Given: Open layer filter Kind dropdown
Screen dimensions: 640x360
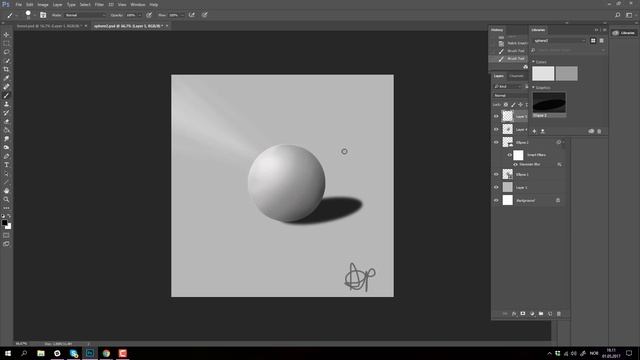Looking at the screenshot, I should point(508,87).
